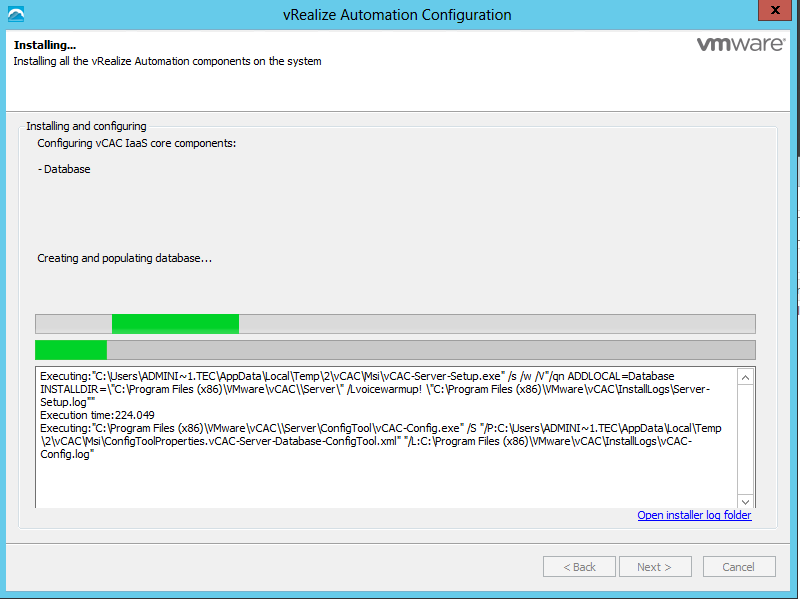800x599 pixels.
Task: Click 'Configuring vCAC IaaS core components:' text
Action: pyautogui.click(x=137, y=143)
